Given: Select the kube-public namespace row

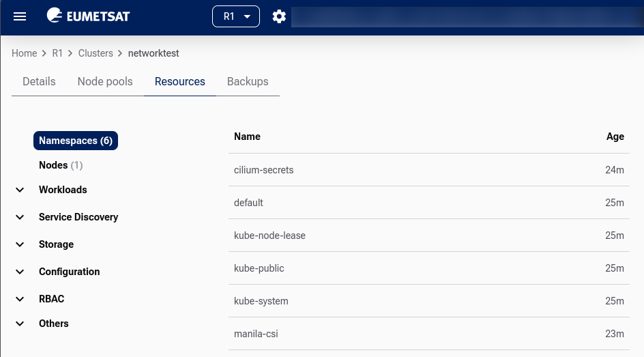Looking at the screenshot, I should (x=429, y=268).
